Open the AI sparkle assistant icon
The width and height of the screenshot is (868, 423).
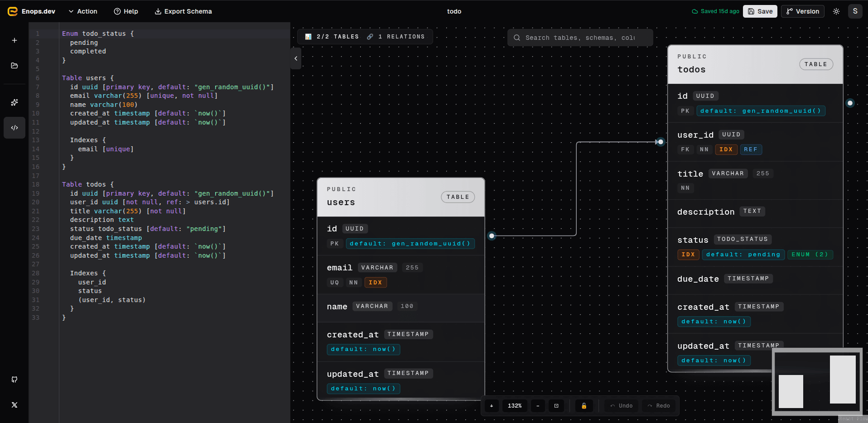(14, 102)
